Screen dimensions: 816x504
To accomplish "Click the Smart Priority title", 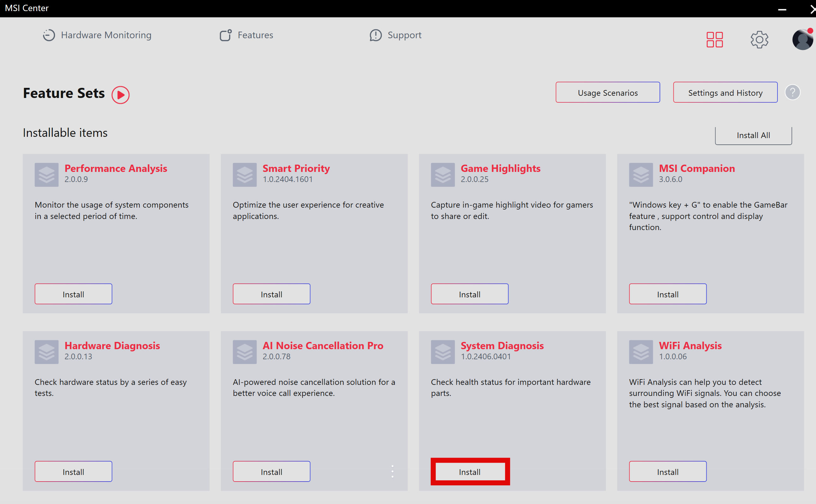I will 296,168.
